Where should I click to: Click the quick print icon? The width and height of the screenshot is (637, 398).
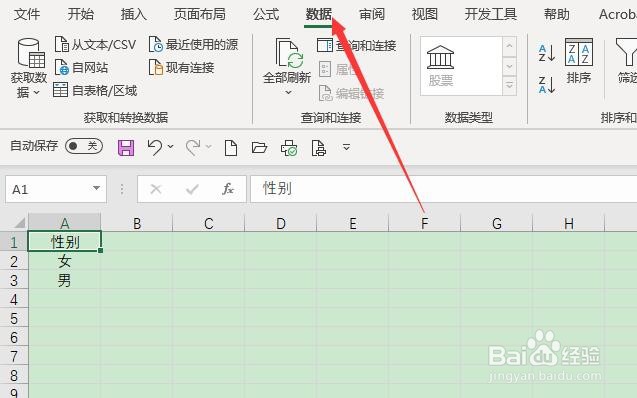pyautogui.click(x=289, y=148)
